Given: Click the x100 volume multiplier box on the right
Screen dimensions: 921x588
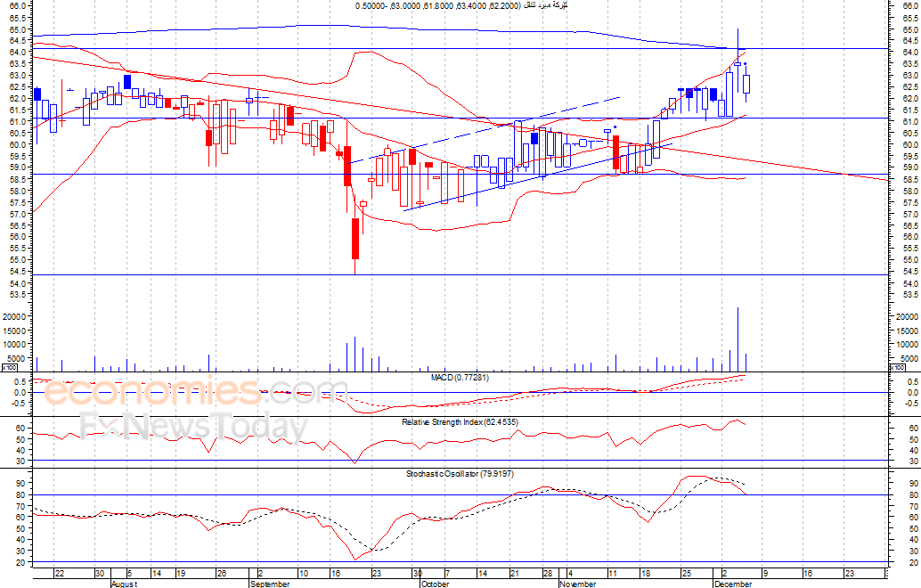Looking at the screenshot, I should (x=898, y=368).
